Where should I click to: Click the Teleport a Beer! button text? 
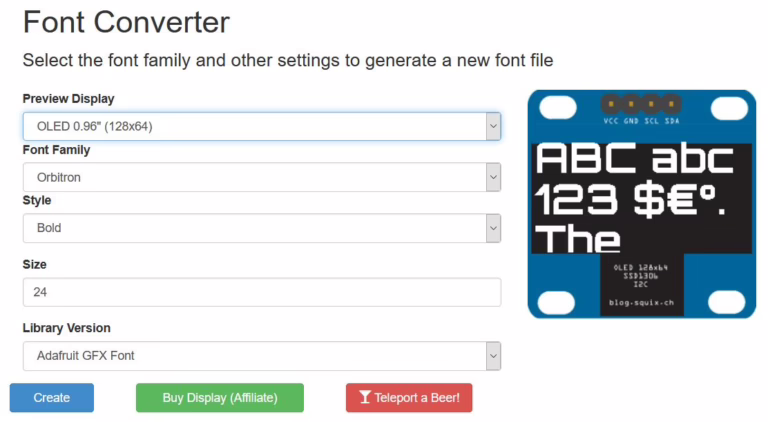(417, 398)
